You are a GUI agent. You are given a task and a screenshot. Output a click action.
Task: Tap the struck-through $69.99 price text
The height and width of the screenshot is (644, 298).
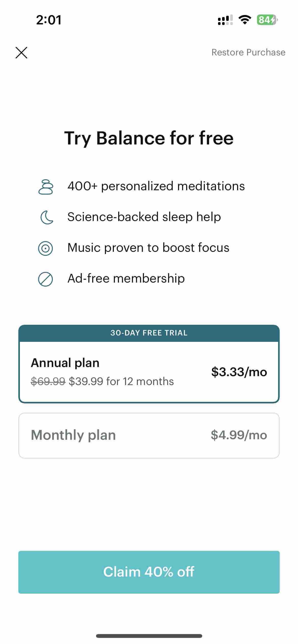pyautogui.click(x=48, y=381)
